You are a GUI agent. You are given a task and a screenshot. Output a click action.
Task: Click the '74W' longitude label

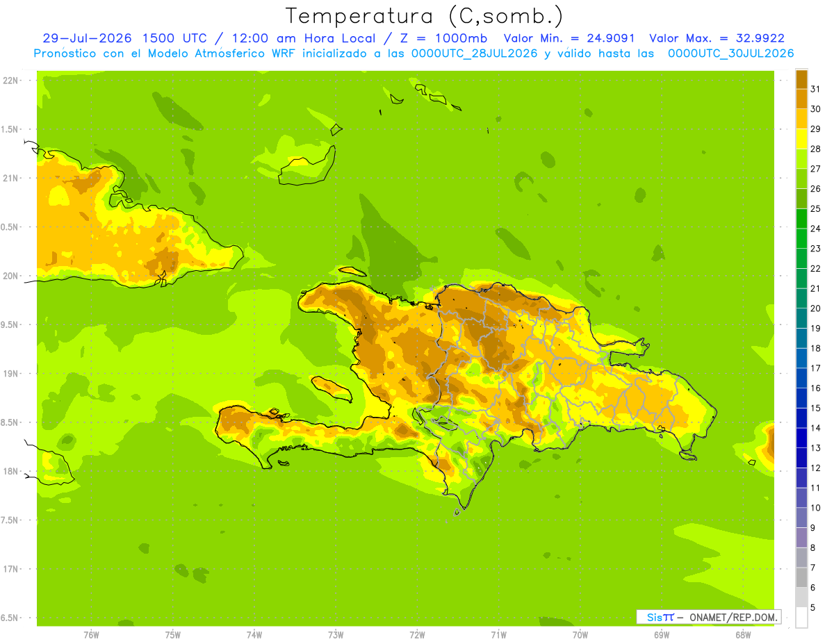(254, 634)
